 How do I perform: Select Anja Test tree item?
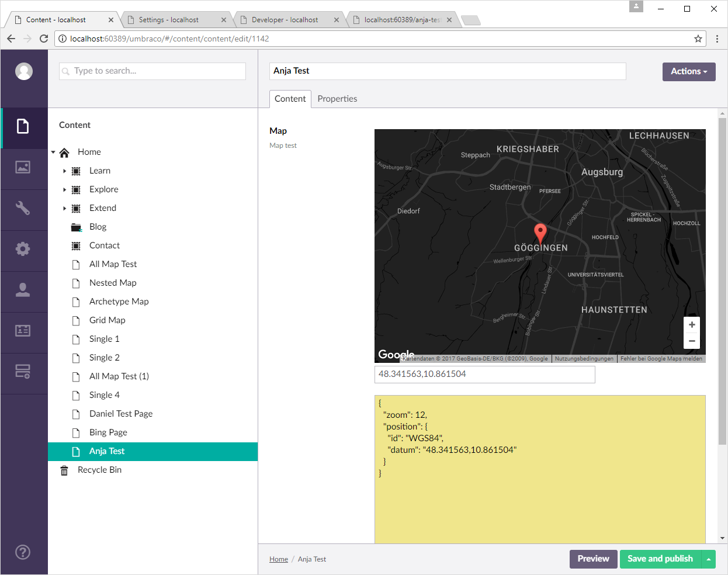(152, 452)
